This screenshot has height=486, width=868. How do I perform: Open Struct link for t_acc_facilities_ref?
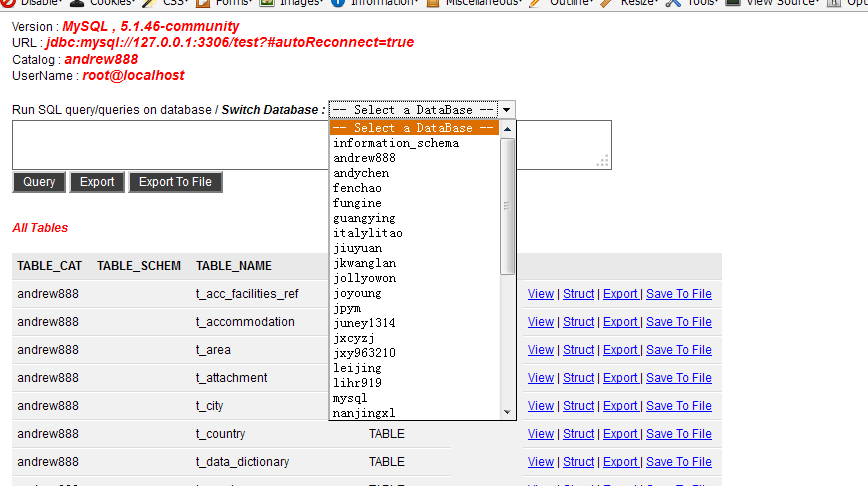coord(578,294)
